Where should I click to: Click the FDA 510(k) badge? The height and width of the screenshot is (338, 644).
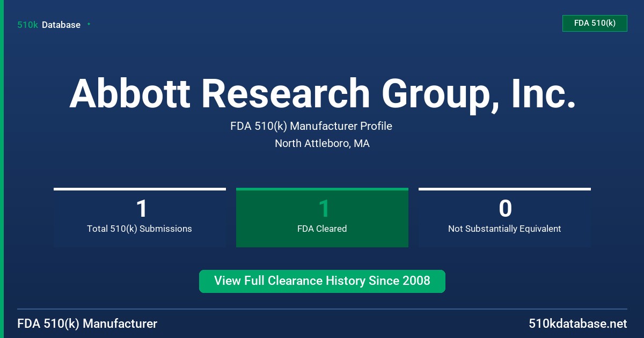[x=595, y=23]
